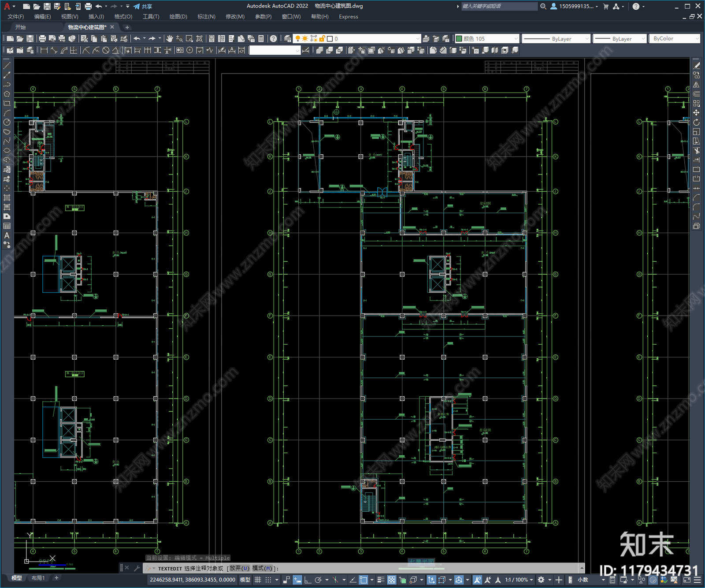Screen dimensions: 705x588
Task: Select the Table tool in the draw toolbar
Action: click(7, 226)
